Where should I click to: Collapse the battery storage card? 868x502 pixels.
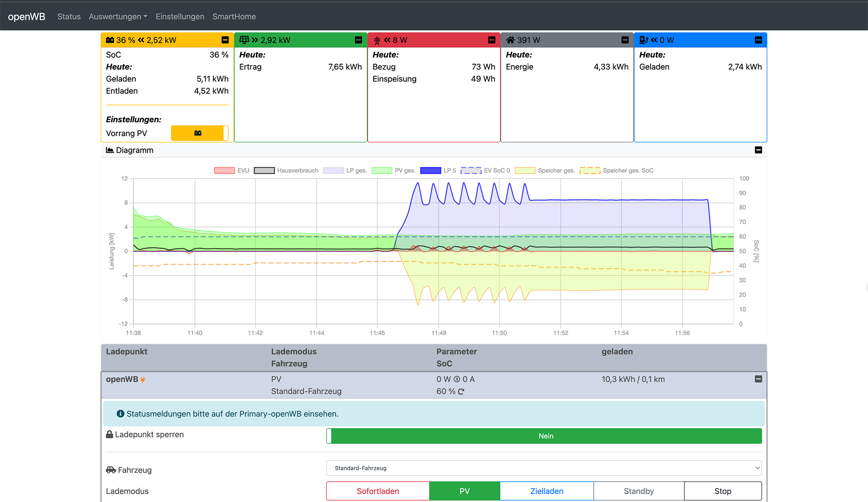[225, 40]
